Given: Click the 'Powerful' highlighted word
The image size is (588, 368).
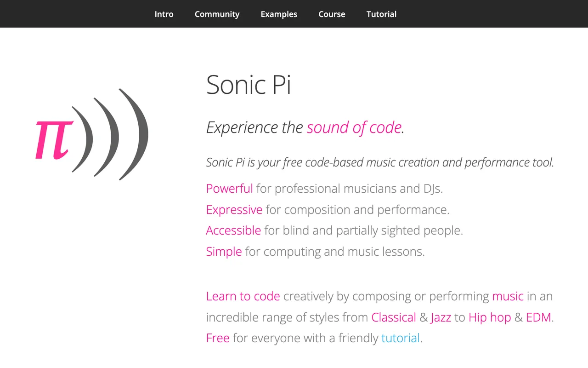Looking at the screenshot, I should [x=229, y=189].
